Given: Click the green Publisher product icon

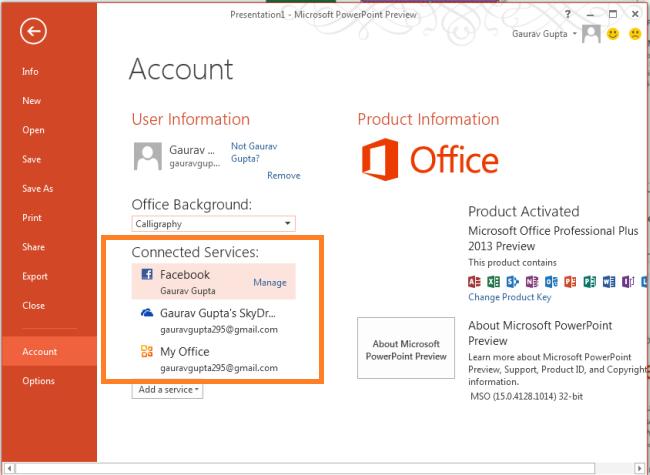Looking at the screenshot, I should tap(589, 282).
